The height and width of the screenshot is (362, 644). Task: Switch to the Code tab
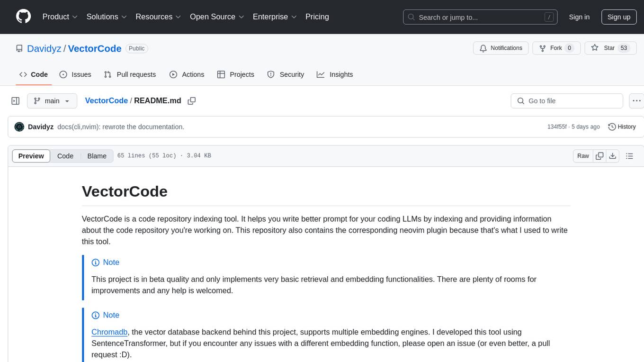(34, 74)
